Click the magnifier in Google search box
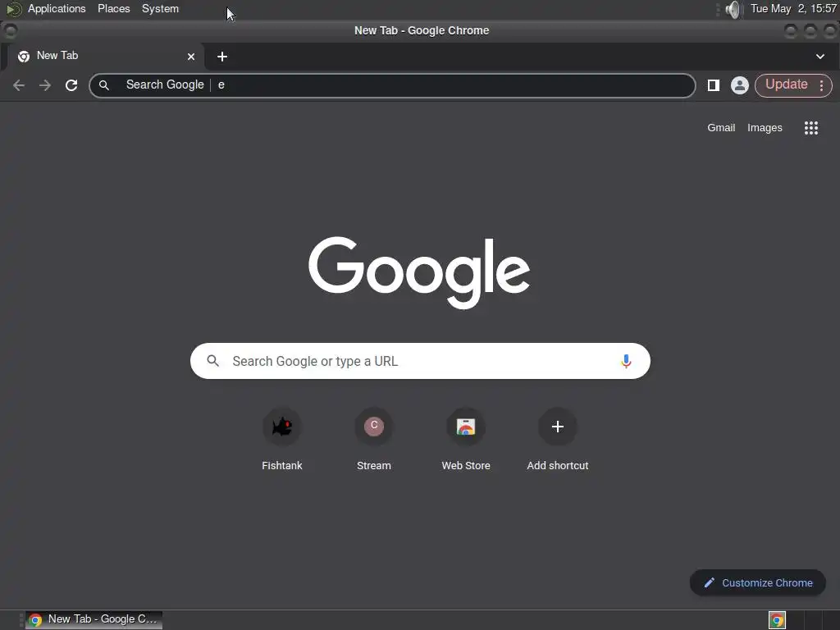Viewport: 840px width, 630px height. pyautogui.click(x=212, y=361)
